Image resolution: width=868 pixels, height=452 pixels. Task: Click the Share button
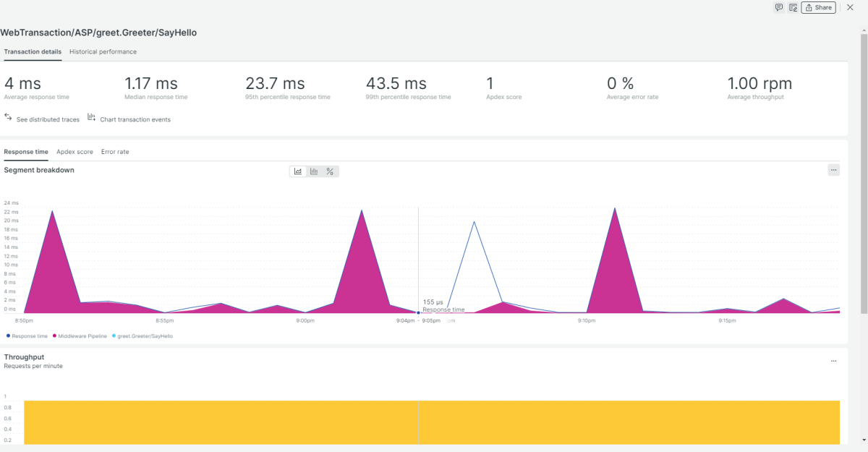pos(818,7)
